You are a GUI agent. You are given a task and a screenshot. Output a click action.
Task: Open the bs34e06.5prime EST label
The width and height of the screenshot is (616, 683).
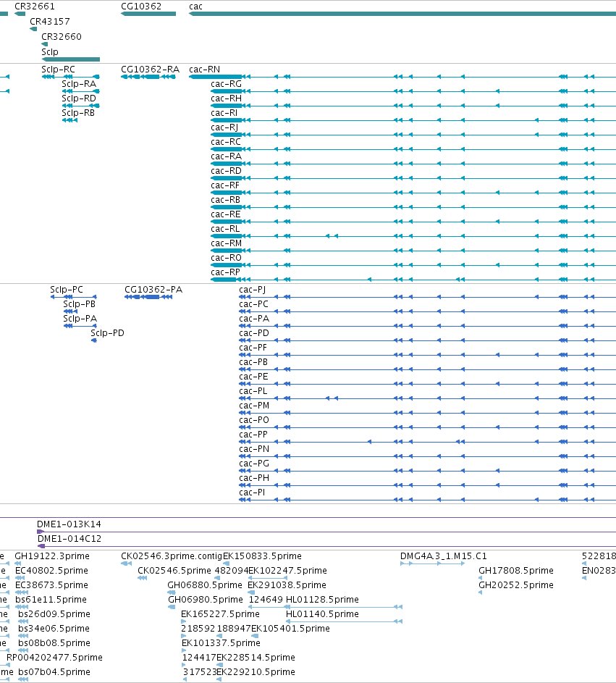[54, 629]
